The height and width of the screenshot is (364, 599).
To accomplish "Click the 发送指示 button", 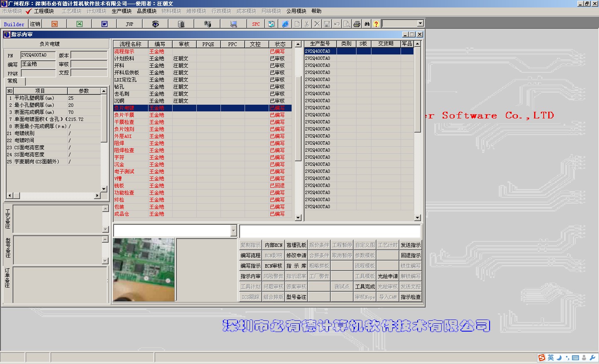I will pyautogui.click(x=411, y=245).
